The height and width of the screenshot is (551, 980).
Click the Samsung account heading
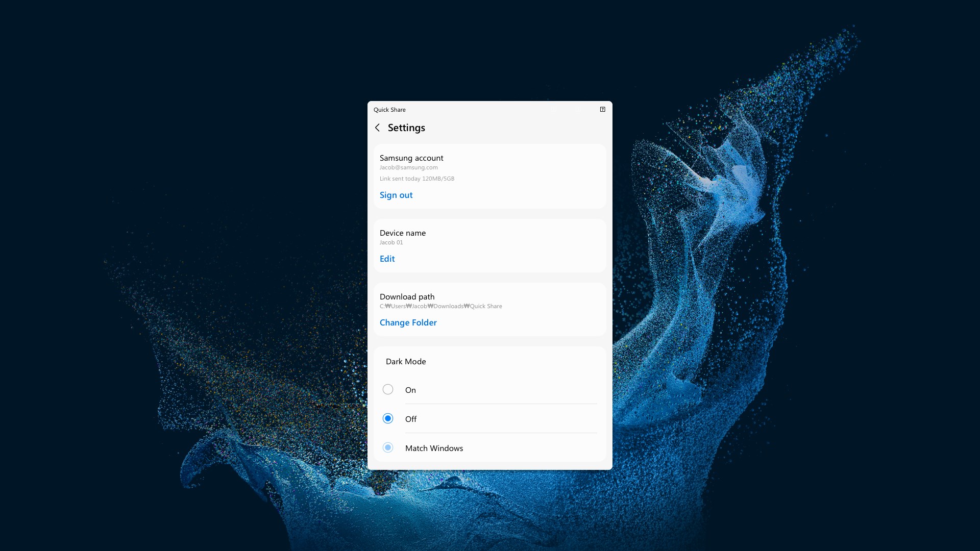tap(411, 158)
